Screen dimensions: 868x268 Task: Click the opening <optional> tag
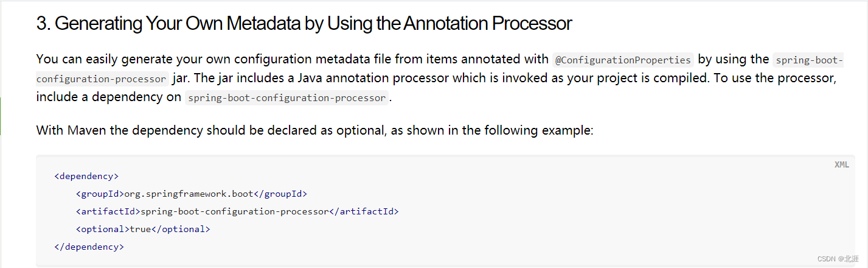(102, 229)
